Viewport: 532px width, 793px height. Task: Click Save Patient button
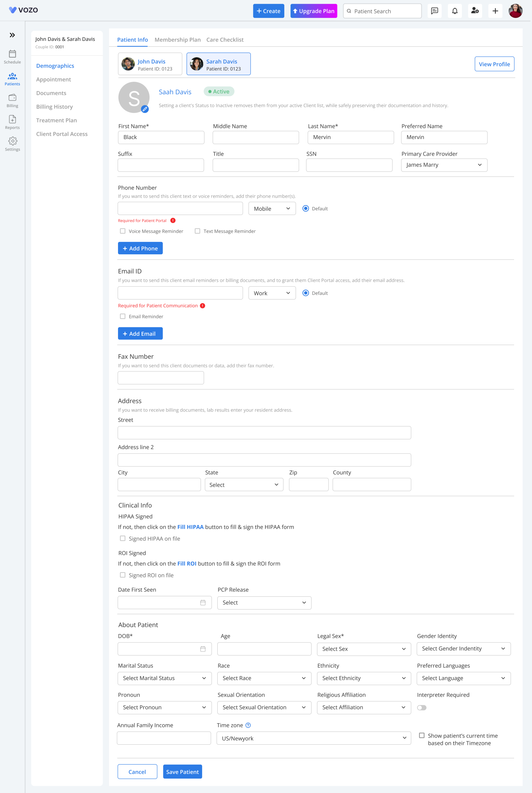[x=182, y=772]
